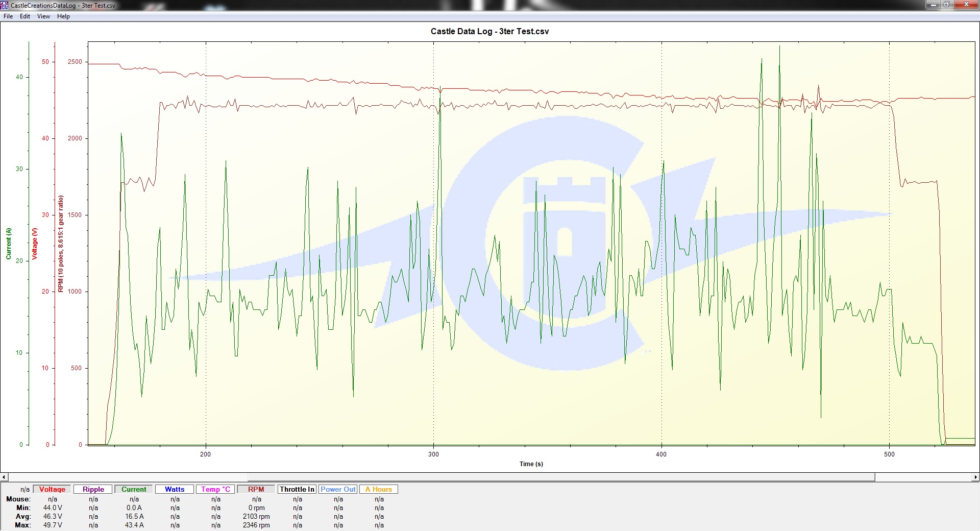Click the left arrow of horizontal scrollbar
Screen dimensions: 980x531
point(4,477)
